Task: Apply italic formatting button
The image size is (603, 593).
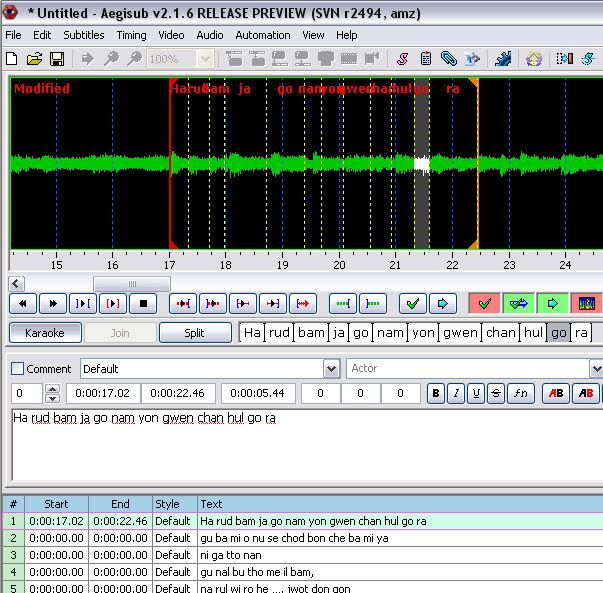Action: [x=456, y=394]
